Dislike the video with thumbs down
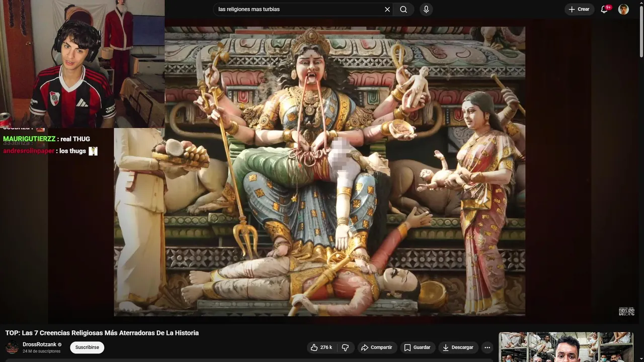 click(345, 347)
